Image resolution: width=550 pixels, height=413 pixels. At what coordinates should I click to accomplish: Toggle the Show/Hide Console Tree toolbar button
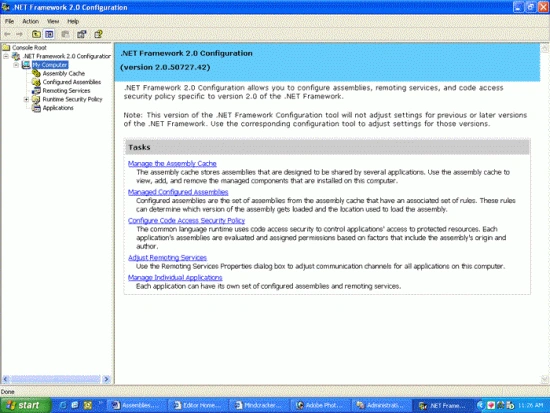49,34
